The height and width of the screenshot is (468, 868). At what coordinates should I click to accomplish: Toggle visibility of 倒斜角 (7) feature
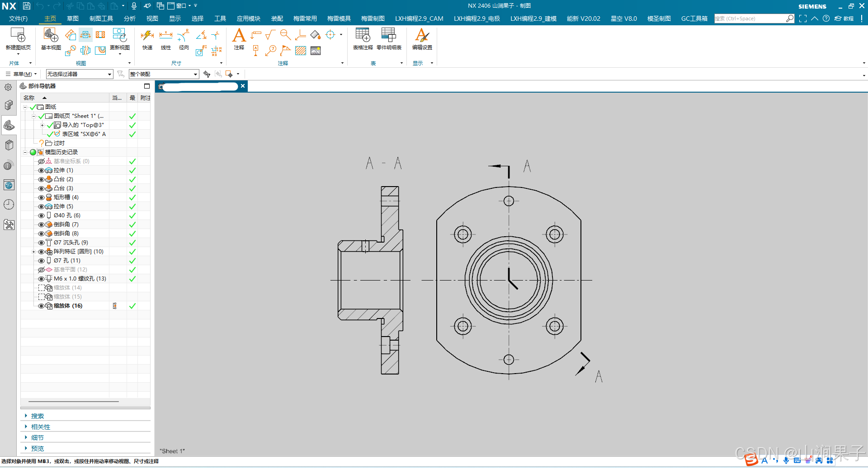coord(41,225)
